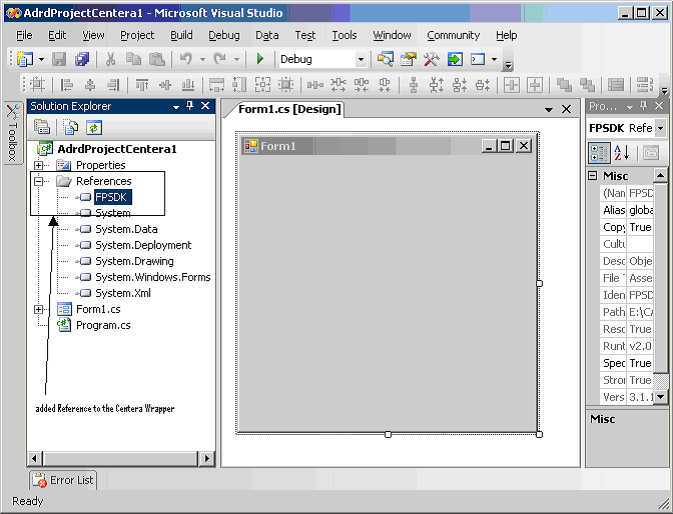
Task: Open the Redo history dropdown arrow
Action: click(x=236, y=59)
